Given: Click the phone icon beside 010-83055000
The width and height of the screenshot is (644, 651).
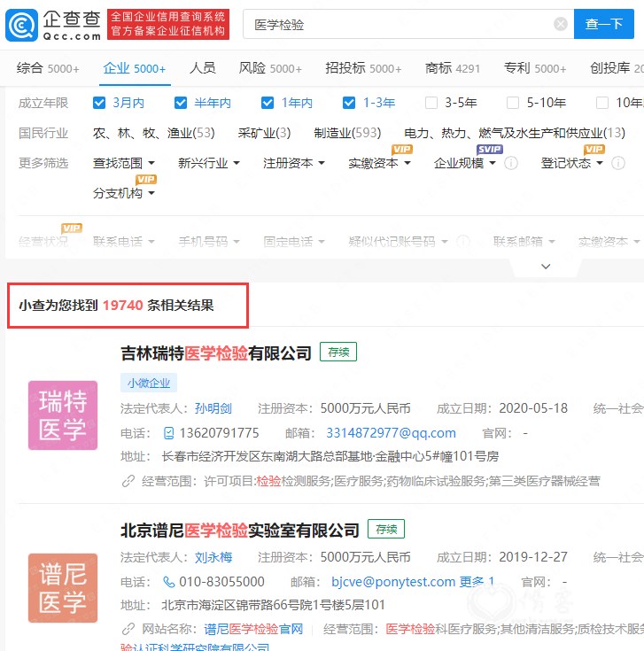Looking at the screenshot, I should 168,582.
